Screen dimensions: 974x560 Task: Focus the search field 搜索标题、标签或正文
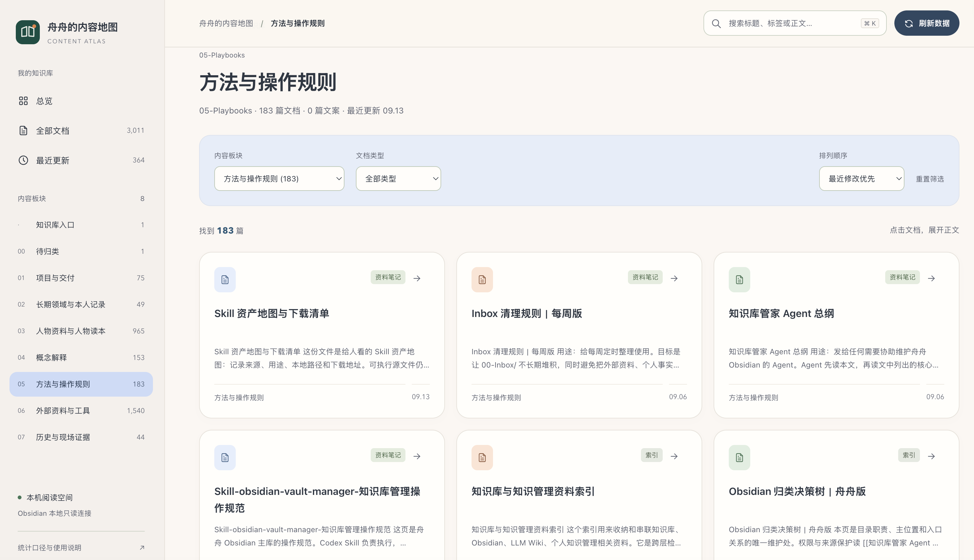(x=794, y=23)
